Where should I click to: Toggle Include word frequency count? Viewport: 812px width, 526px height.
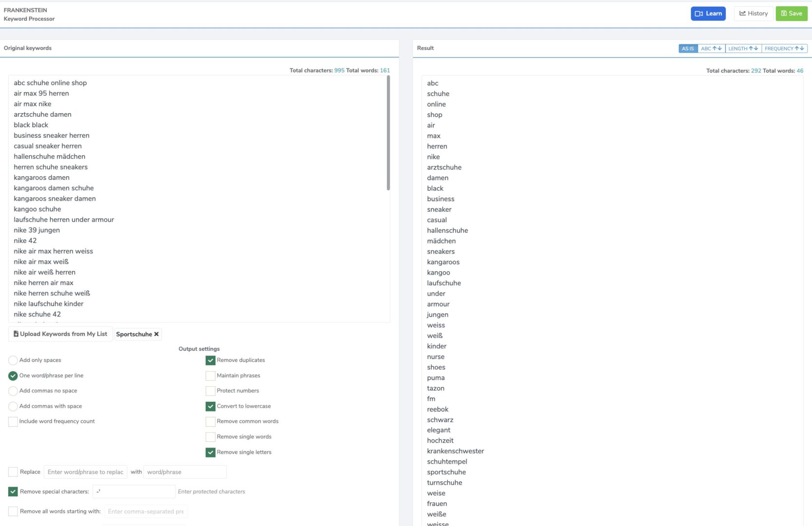pos(13,422)
